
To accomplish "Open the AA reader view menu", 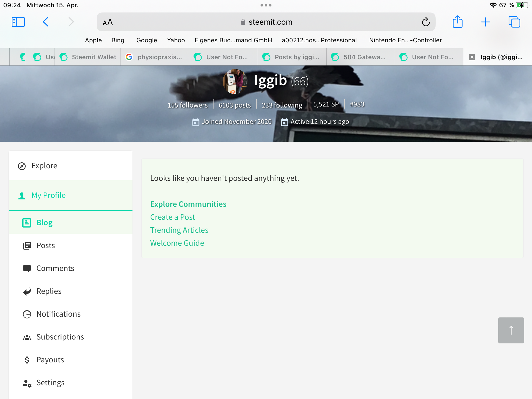I will click(x=108, y=22).
